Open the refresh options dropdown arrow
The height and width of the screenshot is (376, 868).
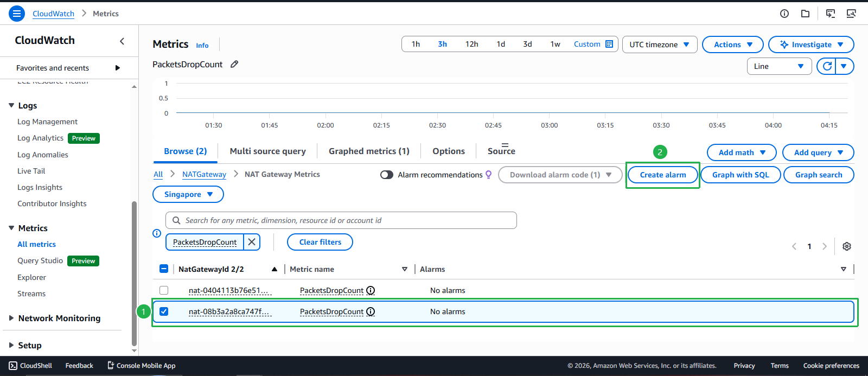(844, 66)
